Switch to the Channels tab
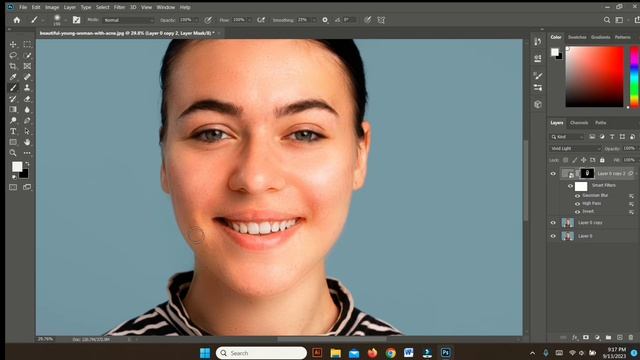This screenshot has height=360, width=640. [x=579, y=123]
